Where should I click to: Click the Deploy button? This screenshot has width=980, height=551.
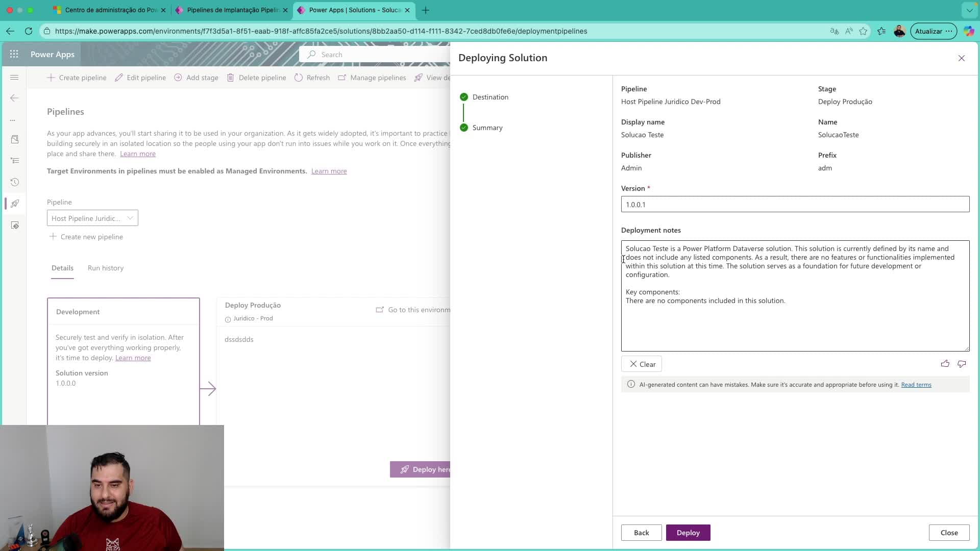tap(688, 532)
